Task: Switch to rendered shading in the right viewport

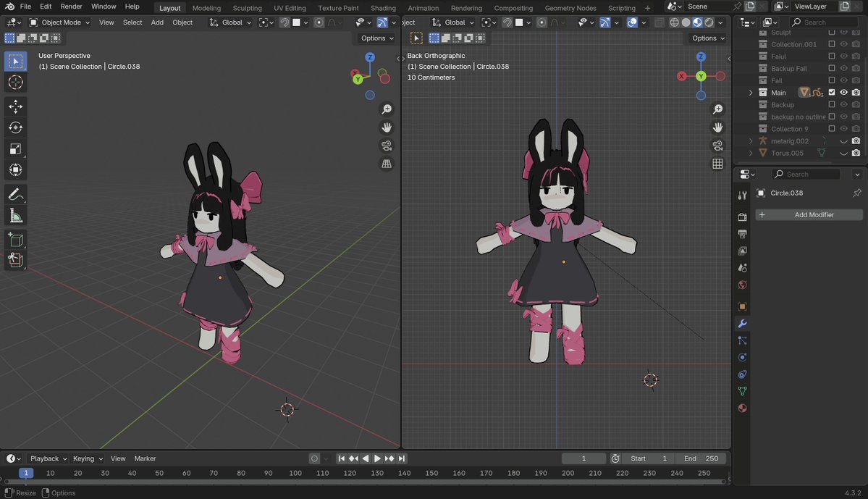Action: coord(709,22)
